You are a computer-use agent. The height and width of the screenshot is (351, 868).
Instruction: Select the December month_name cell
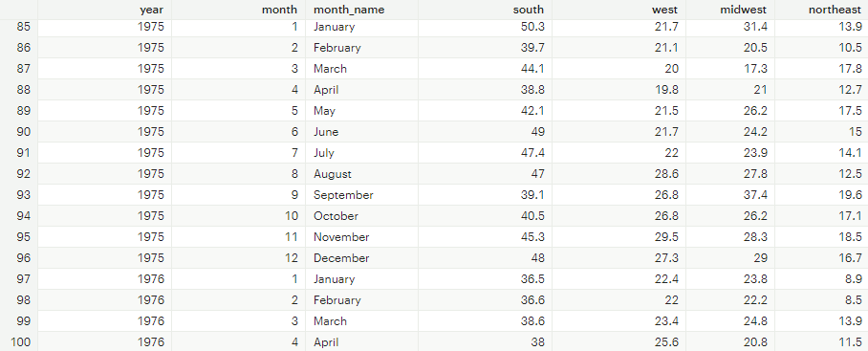tap(341, 258)
